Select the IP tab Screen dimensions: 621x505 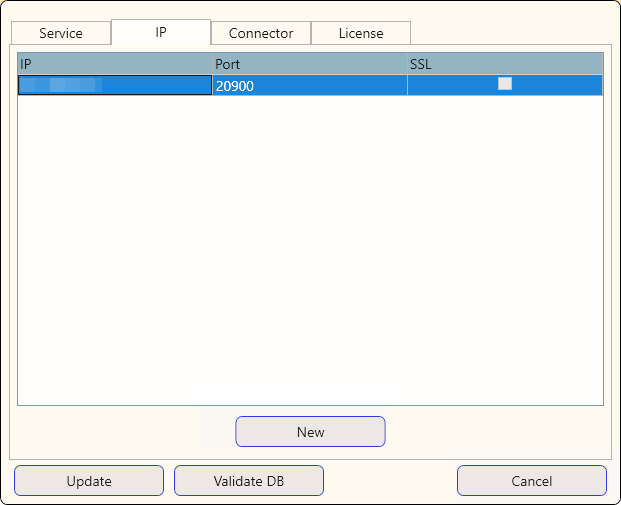pos(161,32)
